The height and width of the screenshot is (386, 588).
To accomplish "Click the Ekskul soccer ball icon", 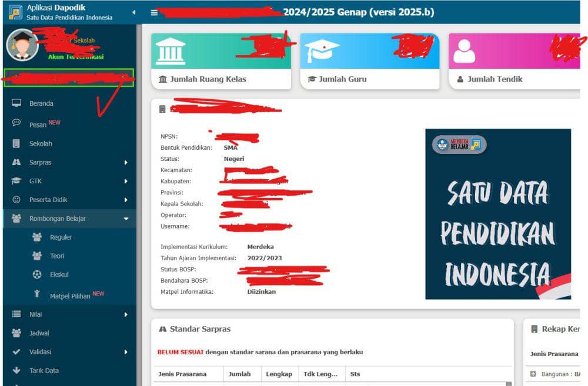I will coord(37,275).
